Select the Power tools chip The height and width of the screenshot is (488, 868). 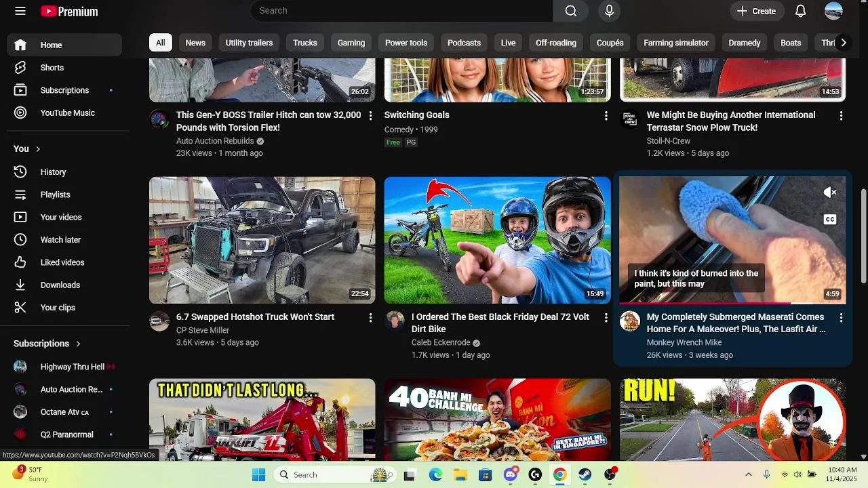(x=406, y=43)
